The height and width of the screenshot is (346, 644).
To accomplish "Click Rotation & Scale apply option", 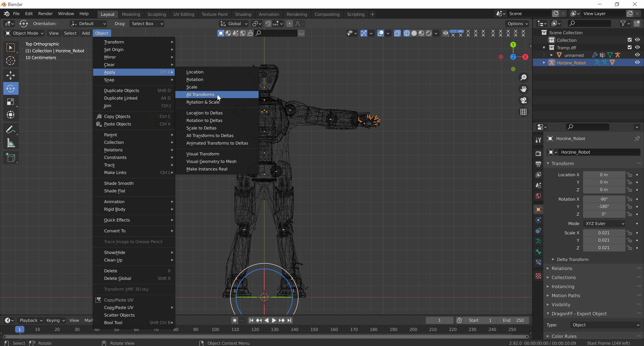I will [x=203, y=102].
